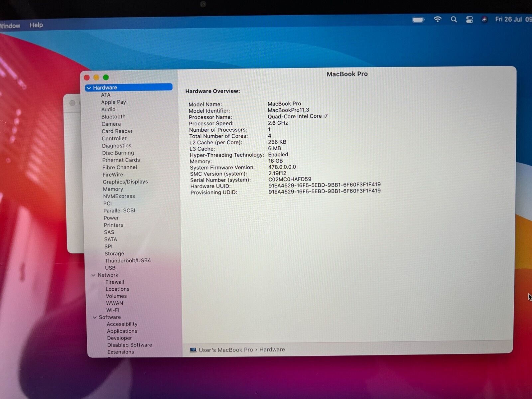Select Power in the sidebar
532x399 pixels.
click(x=111, y=218)
